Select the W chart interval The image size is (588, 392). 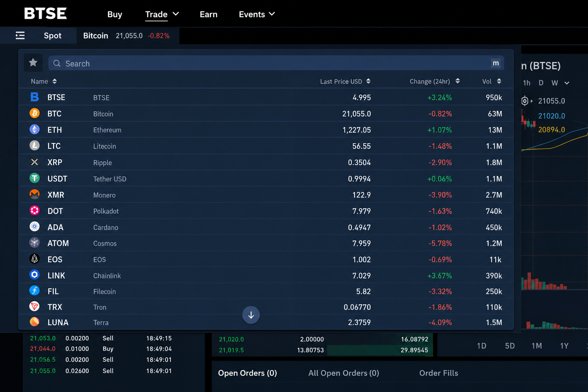(555, 83)
